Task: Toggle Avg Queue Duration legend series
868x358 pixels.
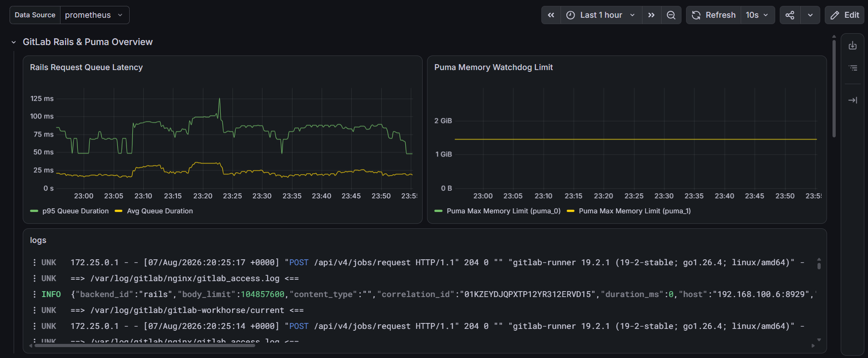Action: pos(160,211)
